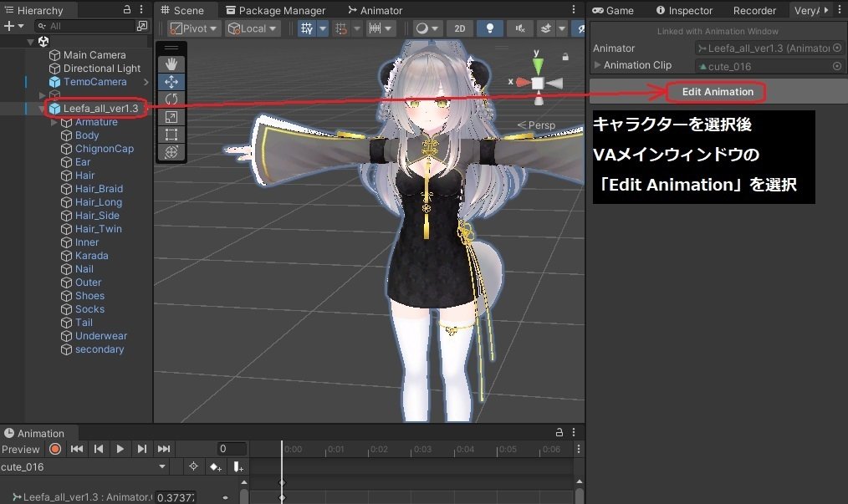
Task: Open TempCamera prefab arrow
Action: (x=146, y=82)
